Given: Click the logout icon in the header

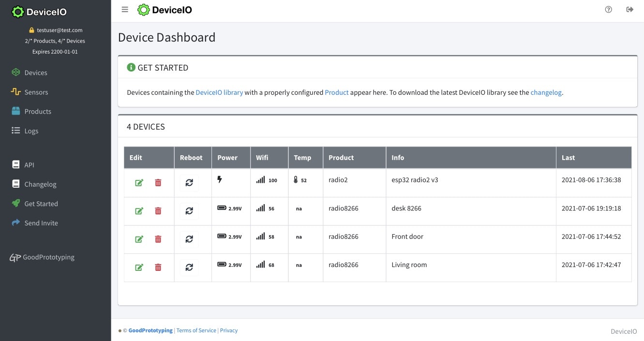Looking at the screenshot, I should click(x=629, y=9).
